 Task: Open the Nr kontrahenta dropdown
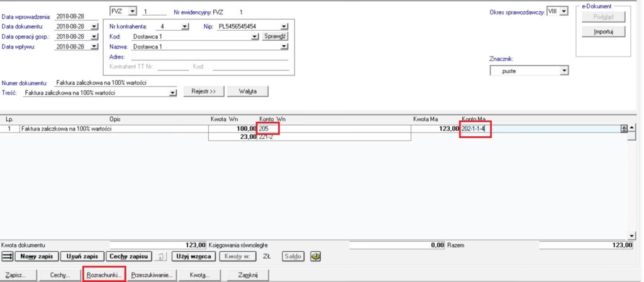(x=184, y=26)
